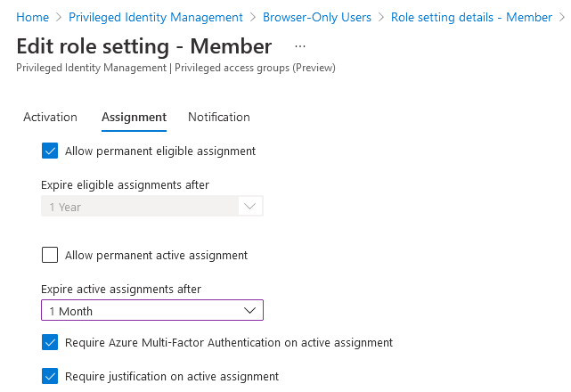Click Allow permanent active assignment label
The width and height of the screenshot is (571, 392).
click(x=156, y=255)
